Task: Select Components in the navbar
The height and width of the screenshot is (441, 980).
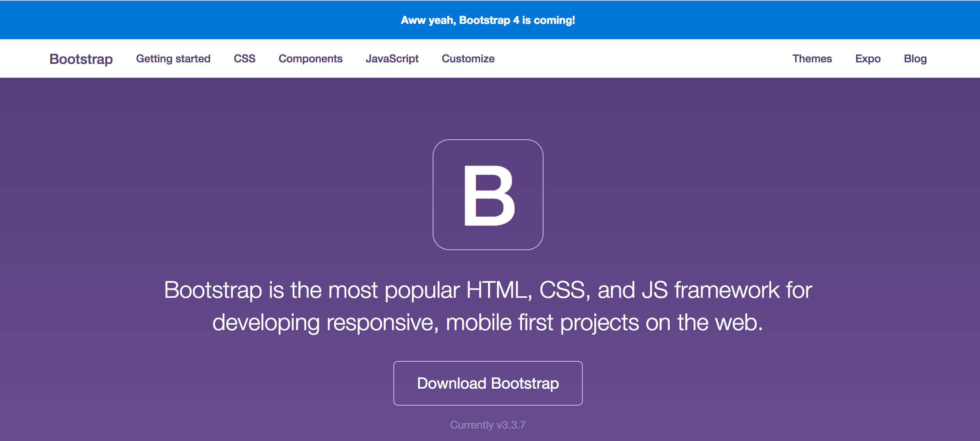Action: (311, 58)
